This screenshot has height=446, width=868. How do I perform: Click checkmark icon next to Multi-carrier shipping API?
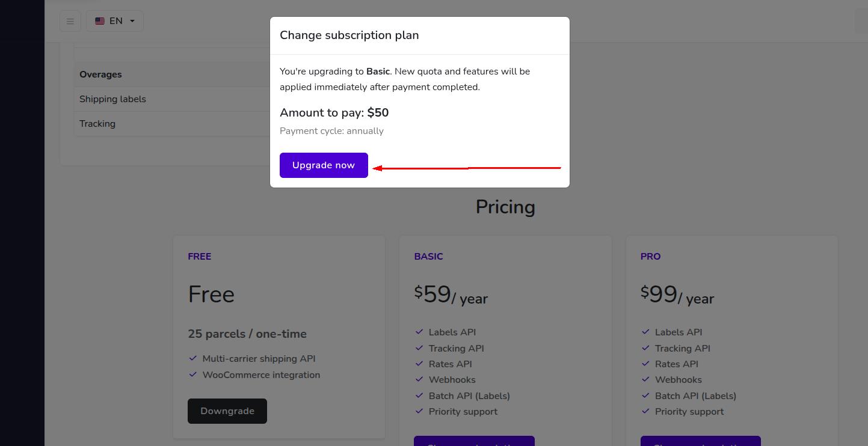click(192, 358)
